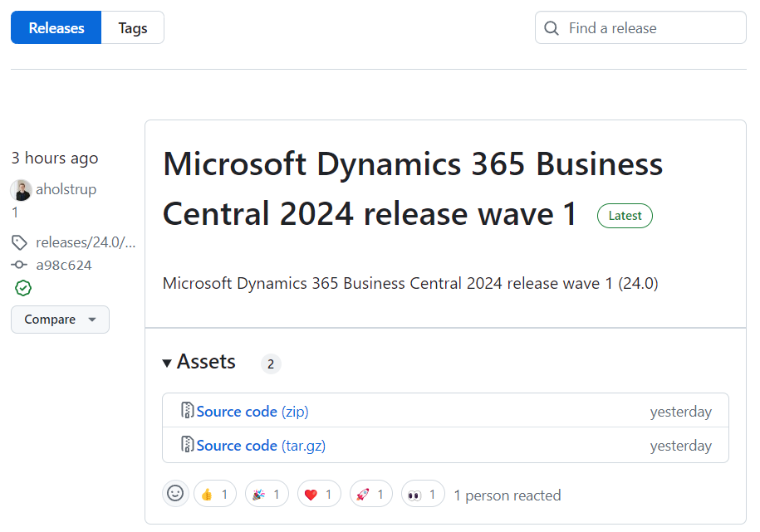Click the release description mentioning (24.0)
The image size is (760, 532).
click(x=410, y=283)
